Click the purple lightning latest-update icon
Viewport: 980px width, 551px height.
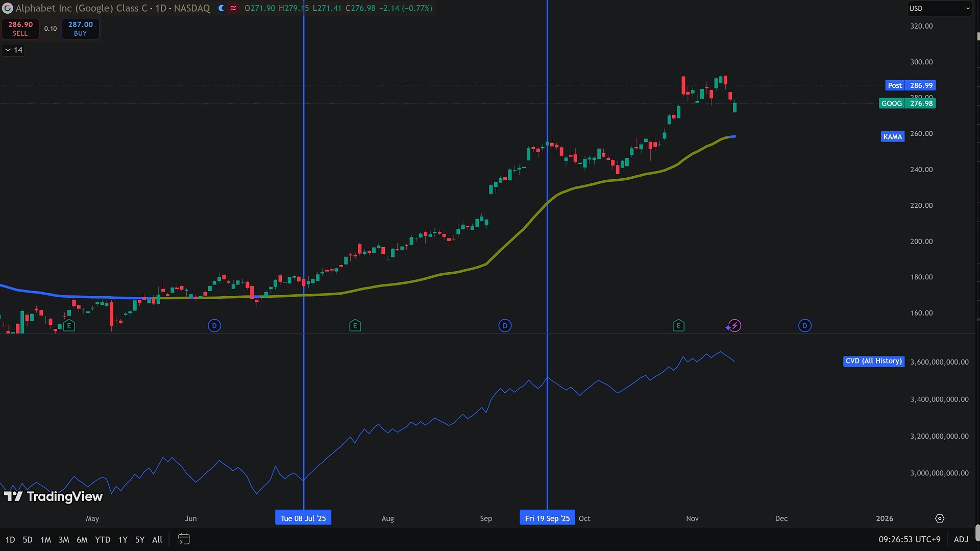pos(734,325)
